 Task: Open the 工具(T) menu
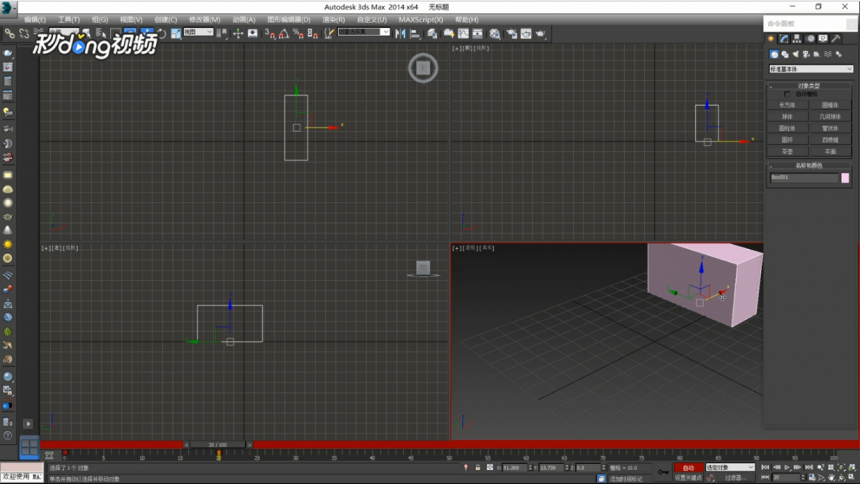(x=69, y=20)
